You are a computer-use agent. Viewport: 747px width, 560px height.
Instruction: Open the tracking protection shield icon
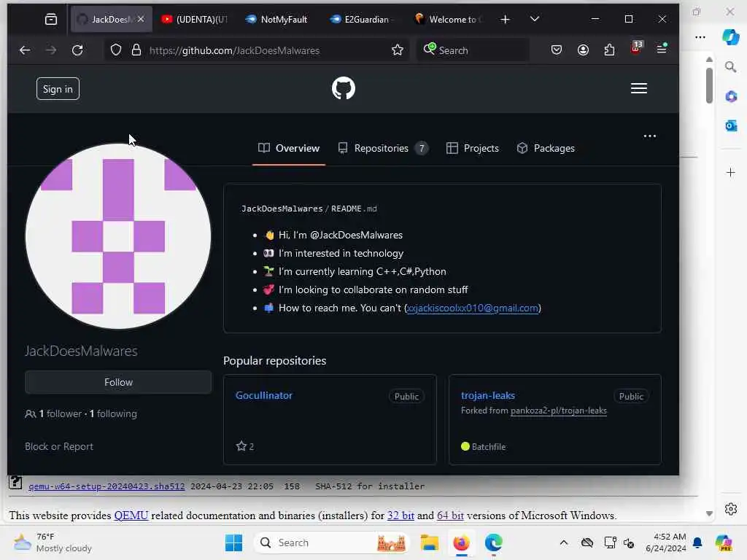[116, 50]
